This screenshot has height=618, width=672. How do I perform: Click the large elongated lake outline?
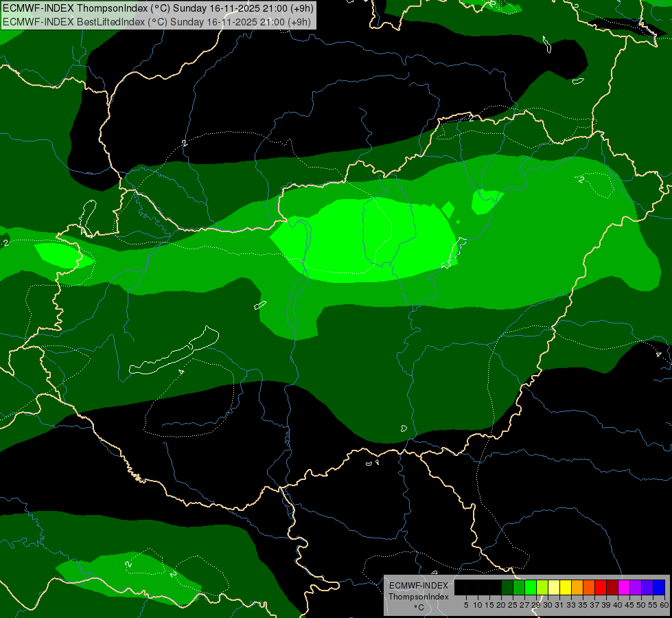174,351
